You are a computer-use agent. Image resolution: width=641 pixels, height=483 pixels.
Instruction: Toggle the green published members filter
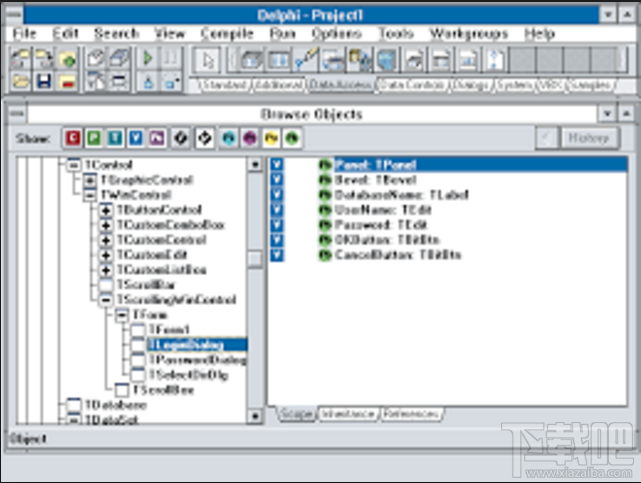(292, 138)
